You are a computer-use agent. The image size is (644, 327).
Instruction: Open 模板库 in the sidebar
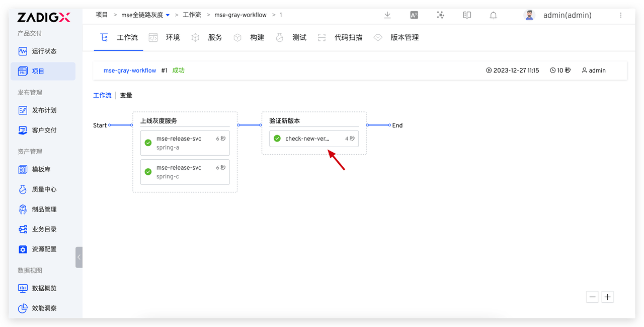click(x=41, y=170)
